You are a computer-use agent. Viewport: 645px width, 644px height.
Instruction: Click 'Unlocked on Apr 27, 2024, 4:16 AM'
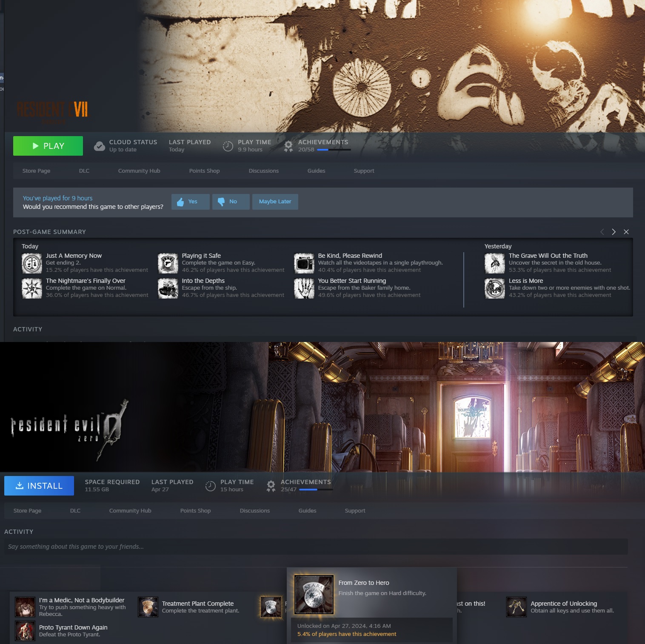pyautogui.click(x=344, y=626)
